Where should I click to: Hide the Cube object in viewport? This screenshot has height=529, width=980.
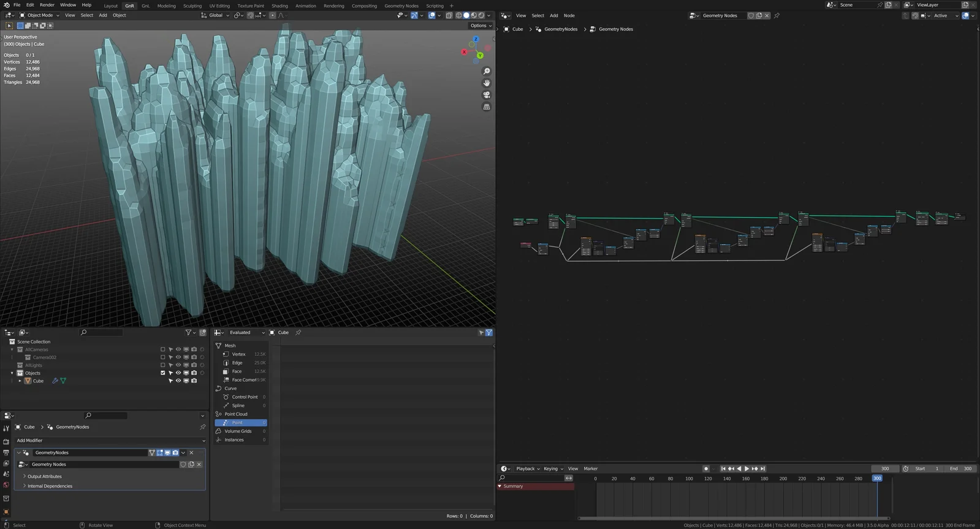[178, 381]
